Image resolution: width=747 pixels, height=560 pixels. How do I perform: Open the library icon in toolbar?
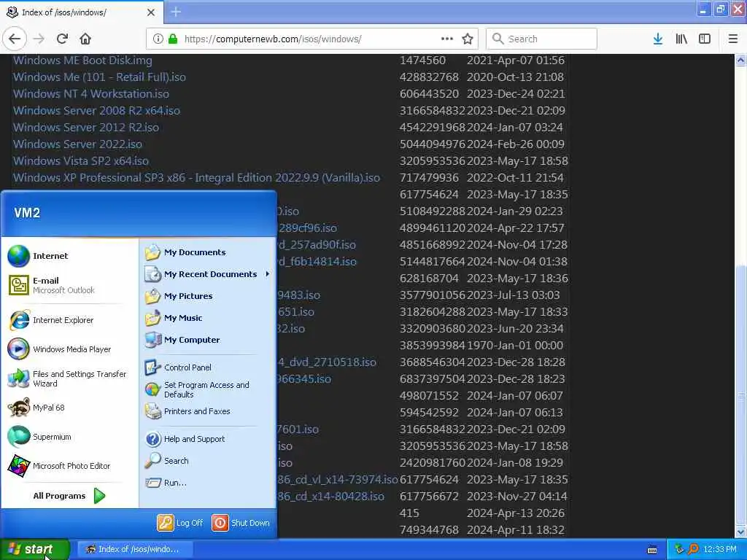tap(681, 39)
